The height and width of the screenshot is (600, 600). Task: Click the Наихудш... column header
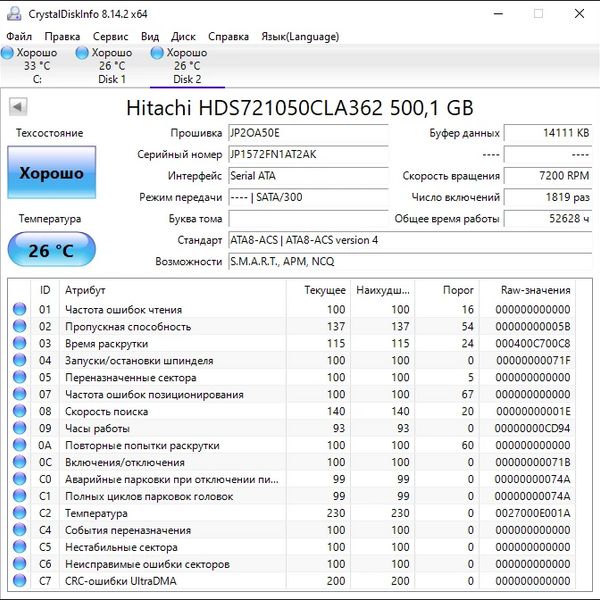[x=383, y=290]
